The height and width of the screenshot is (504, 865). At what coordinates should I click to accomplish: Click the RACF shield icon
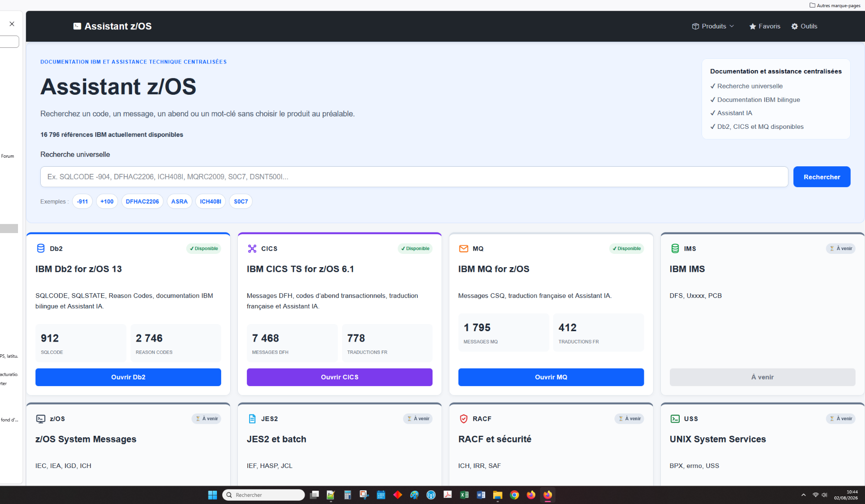point(464,419)
